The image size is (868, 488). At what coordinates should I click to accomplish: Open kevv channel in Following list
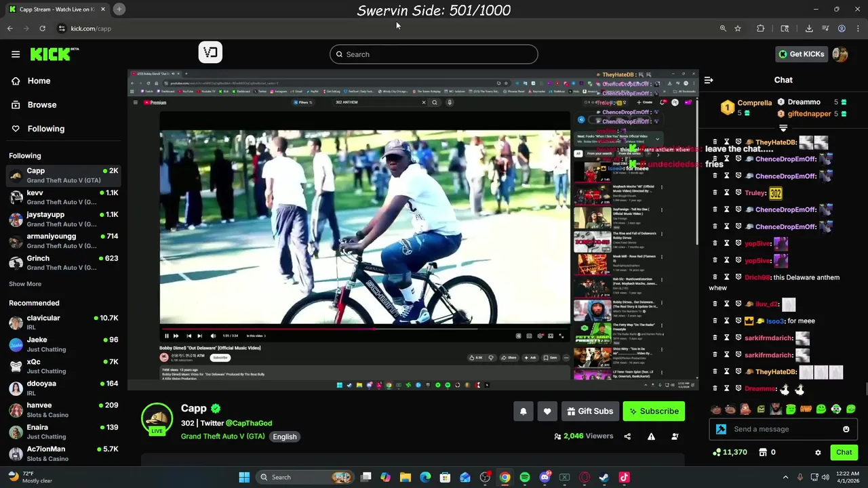(64, 197)
